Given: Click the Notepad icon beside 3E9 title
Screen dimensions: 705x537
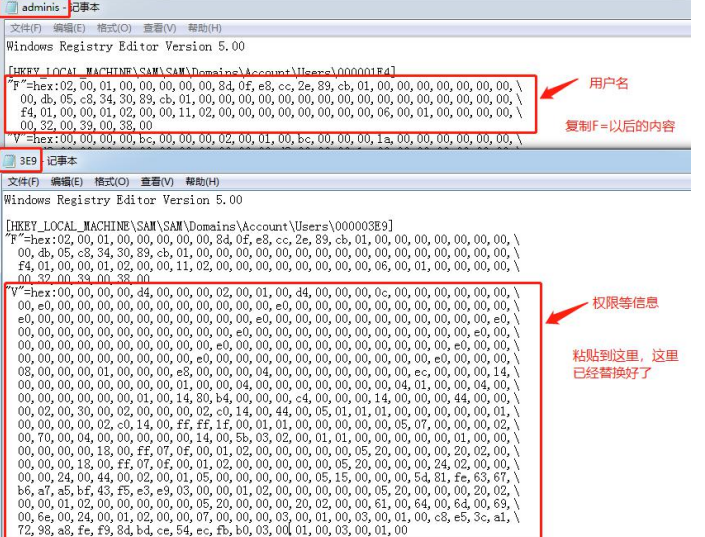Looking at the screenshot, I should 10,160.
